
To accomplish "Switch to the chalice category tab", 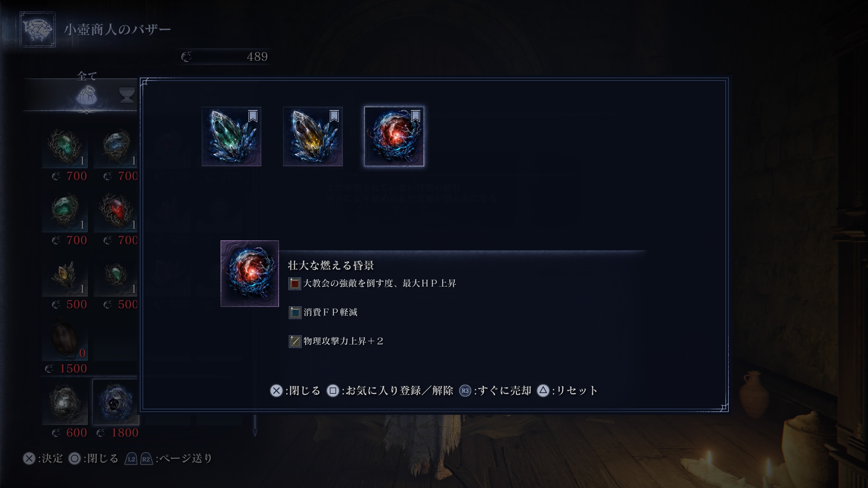I will pos(127,95).
